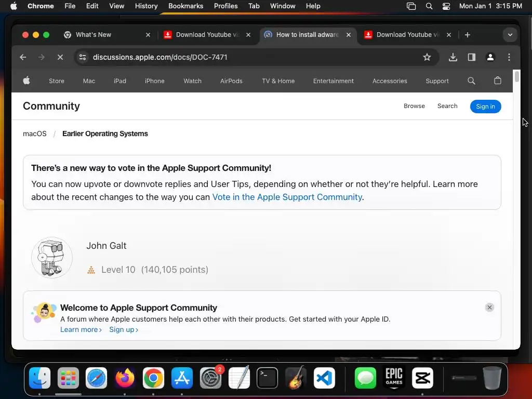Screen dimensions: 532x399
Task: Open TextEdit from the Dock
Action: [x=239, y=378]
